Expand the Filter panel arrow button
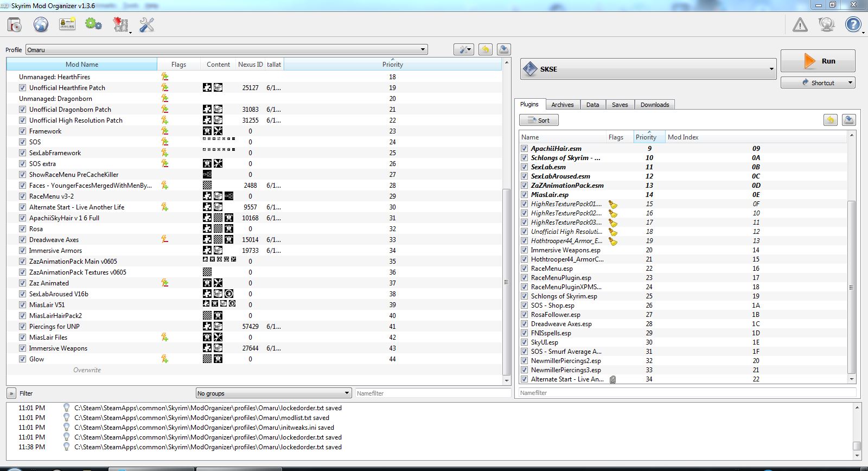This screenshot has width=868, height=471. click(11, 393)
